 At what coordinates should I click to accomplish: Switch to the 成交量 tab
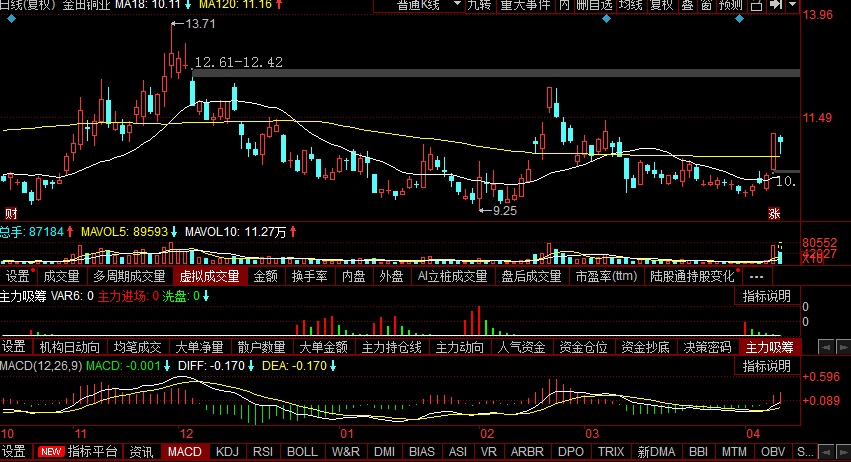pyautogui.click(x=61, y=276)
